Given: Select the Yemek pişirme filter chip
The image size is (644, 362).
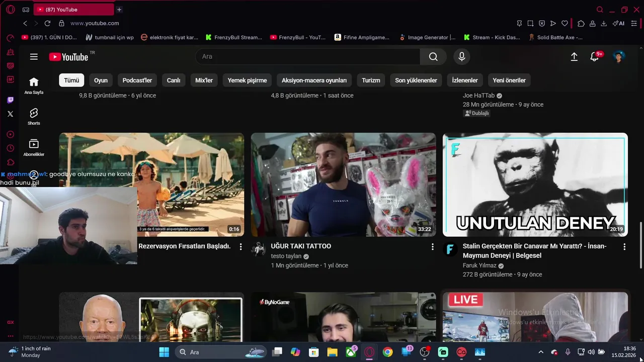Looking at the screenshot, I should coord(247,80).
